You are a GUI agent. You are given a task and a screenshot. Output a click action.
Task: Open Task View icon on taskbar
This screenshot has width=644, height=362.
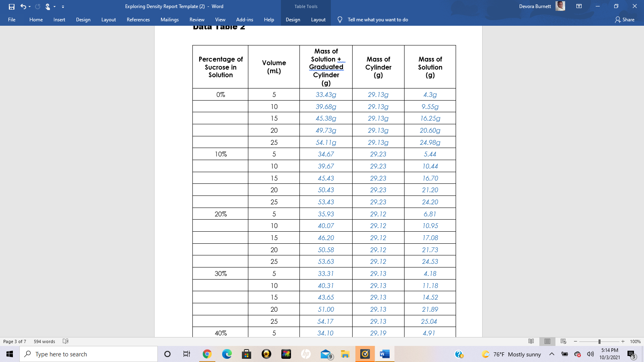(x=186, y=354)
